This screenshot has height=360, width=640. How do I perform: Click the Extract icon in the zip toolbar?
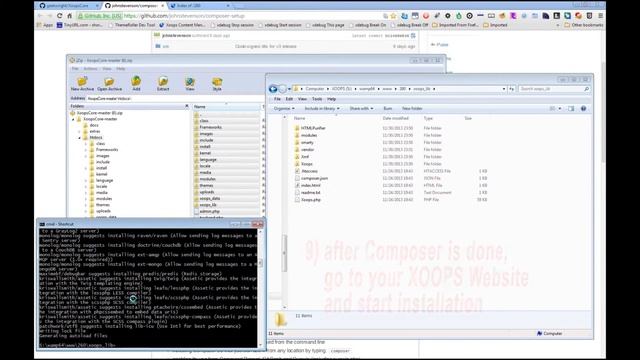pyautogui.click(x=163, y=81)
